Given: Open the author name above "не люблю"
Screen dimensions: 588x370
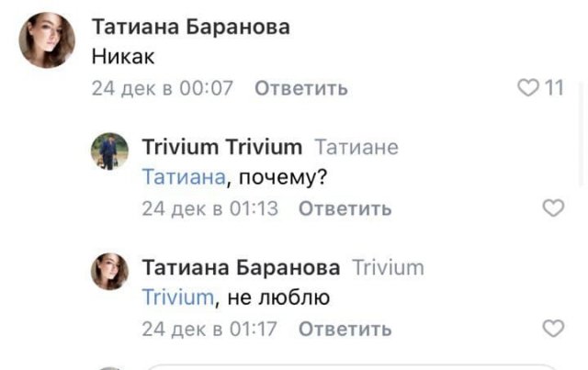Looking at the screenshot, I should tap(241, 267).
